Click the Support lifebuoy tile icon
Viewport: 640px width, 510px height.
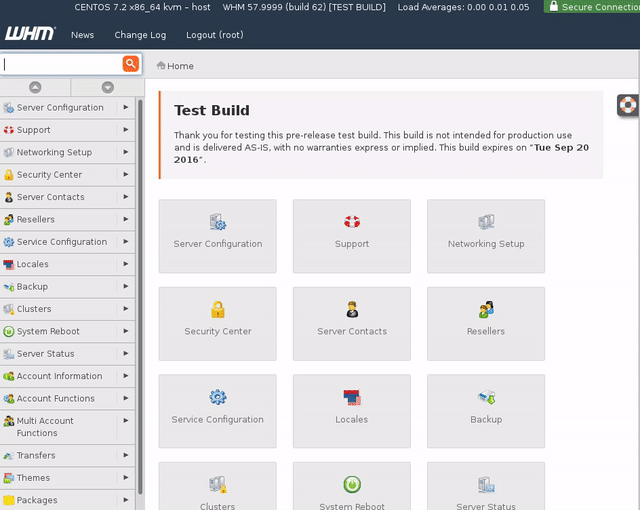click(352, 222)
